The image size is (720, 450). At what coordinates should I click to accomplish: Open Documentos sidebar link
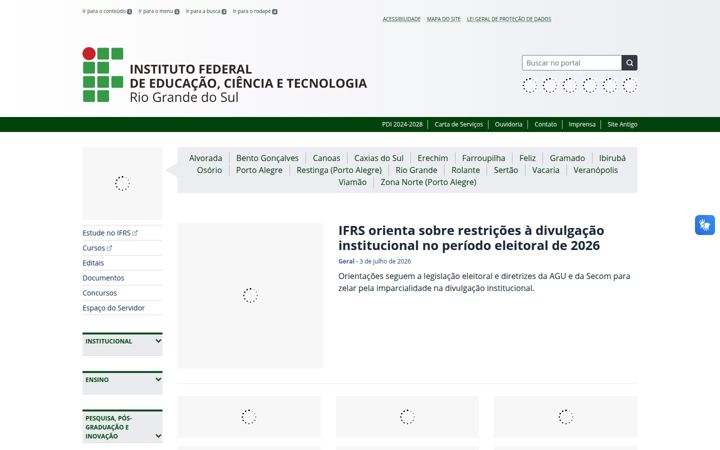pos(103,278)
